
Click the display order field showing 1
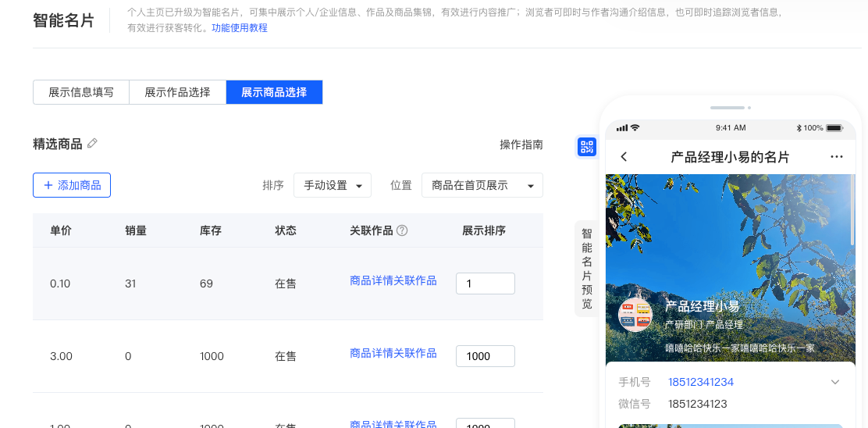tap(485, 284)
